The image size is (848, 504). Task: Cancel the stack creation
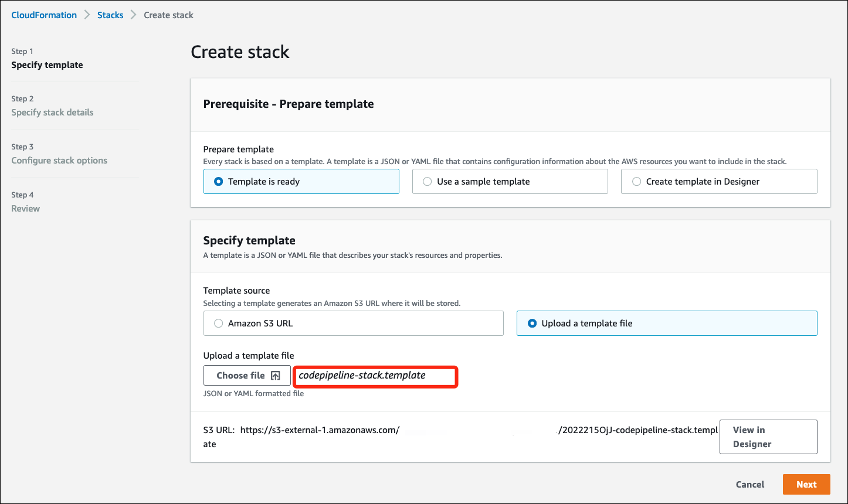click(749, 485)
